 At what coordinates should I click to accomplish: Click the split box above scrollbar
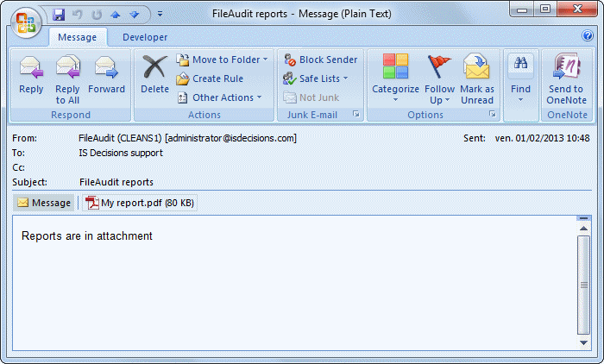tap(583, 218)
